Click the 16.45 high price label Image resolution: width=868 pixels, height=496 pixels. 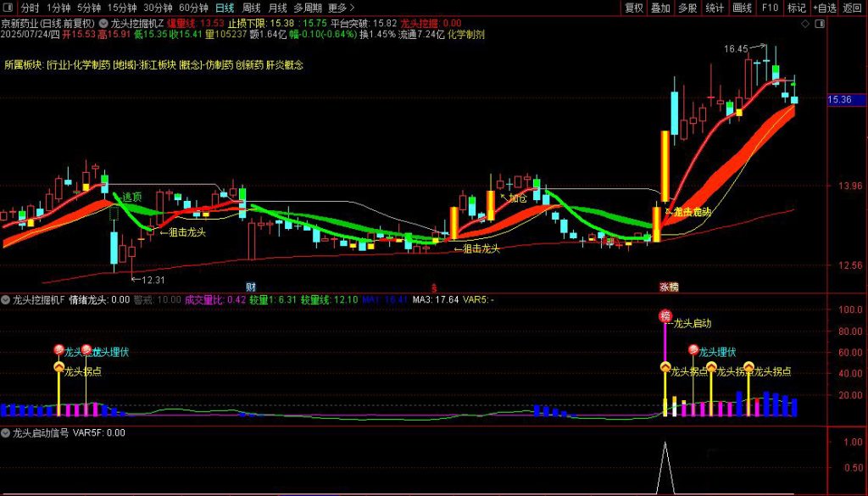click(x=736, y=49)
